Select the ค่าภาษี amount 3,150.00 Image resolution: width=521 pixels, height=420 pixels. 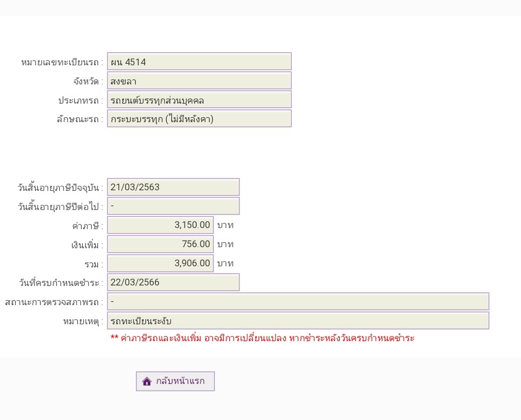tap(160, 225)
